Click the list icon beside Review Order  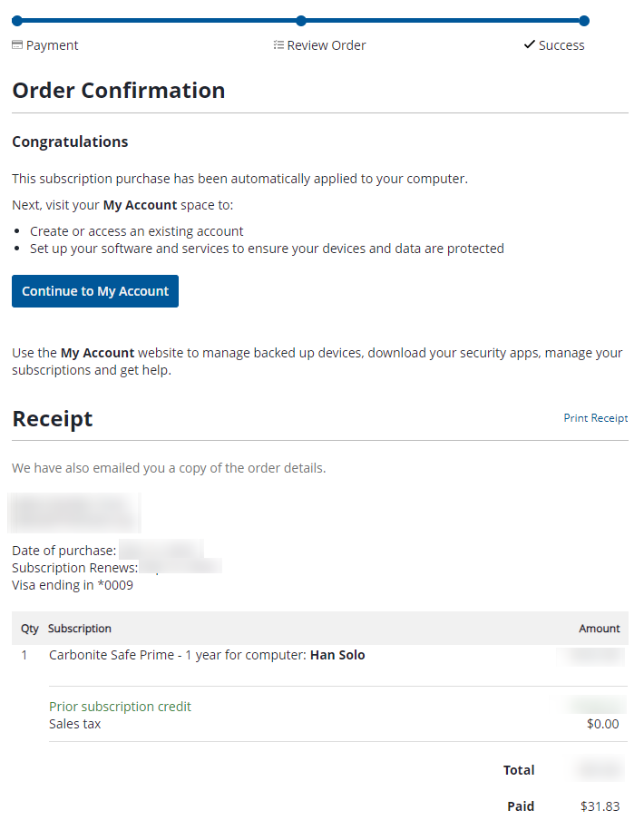tap(278, 45)
